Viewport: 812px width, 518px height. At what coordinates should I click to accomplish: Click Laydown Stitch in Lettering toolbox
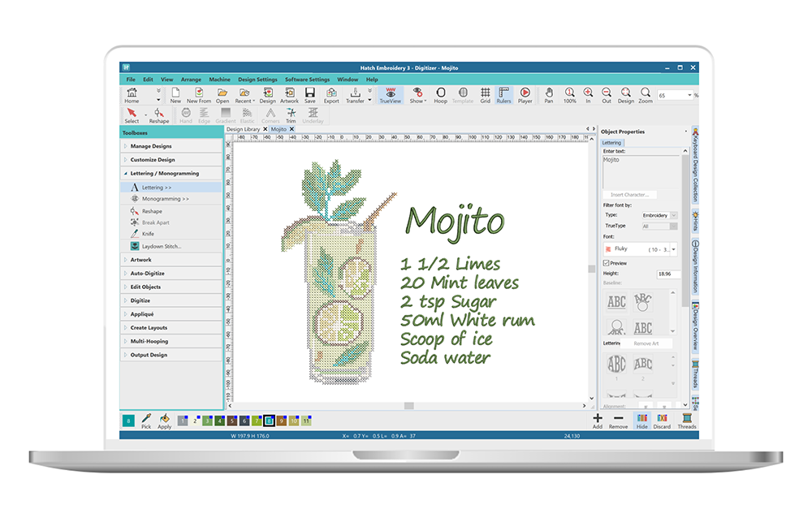(x=161, y=246)
